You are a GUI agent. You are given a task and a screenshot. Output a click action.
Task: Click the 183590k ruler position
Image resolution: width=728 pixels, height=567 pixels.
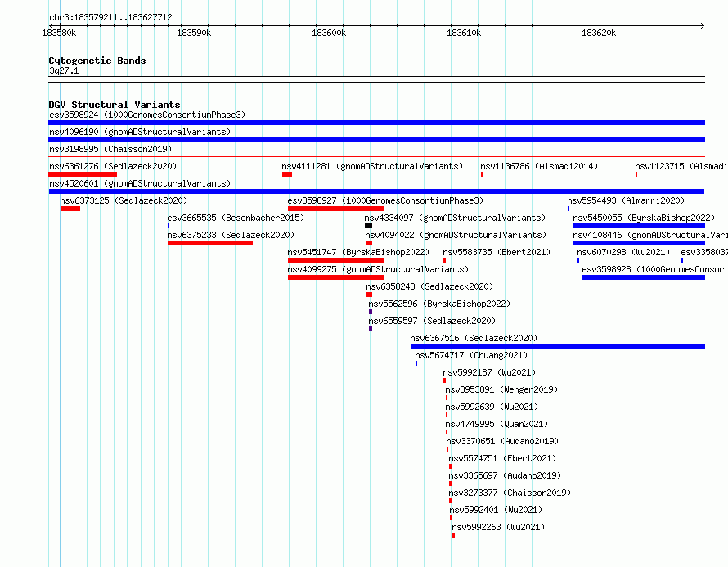click(194, 33)
